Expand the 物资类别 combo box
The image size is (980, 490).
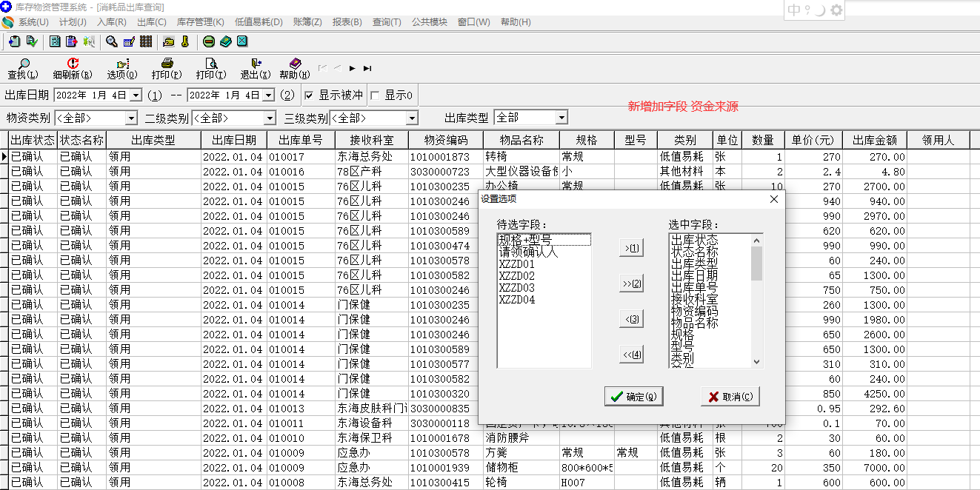131,118
